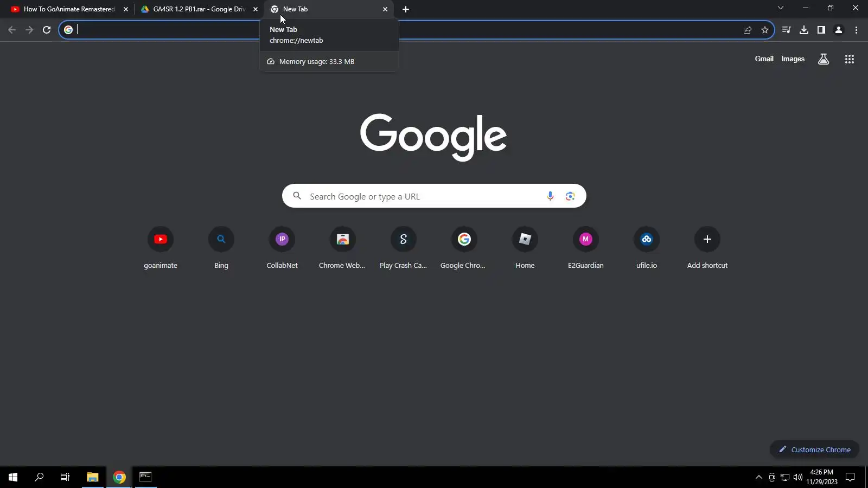Click the Meet Now tray icon
868x488 pixels.
[772, 477]
